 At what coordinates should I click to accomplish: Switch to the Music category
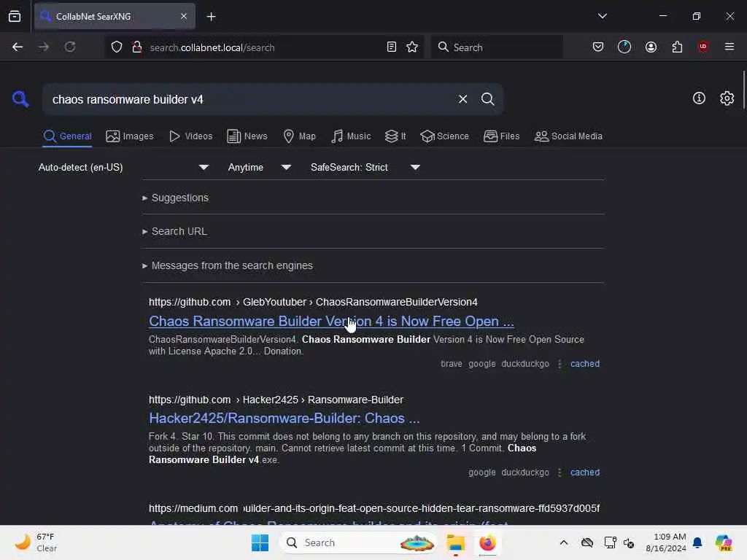point(351,136)
